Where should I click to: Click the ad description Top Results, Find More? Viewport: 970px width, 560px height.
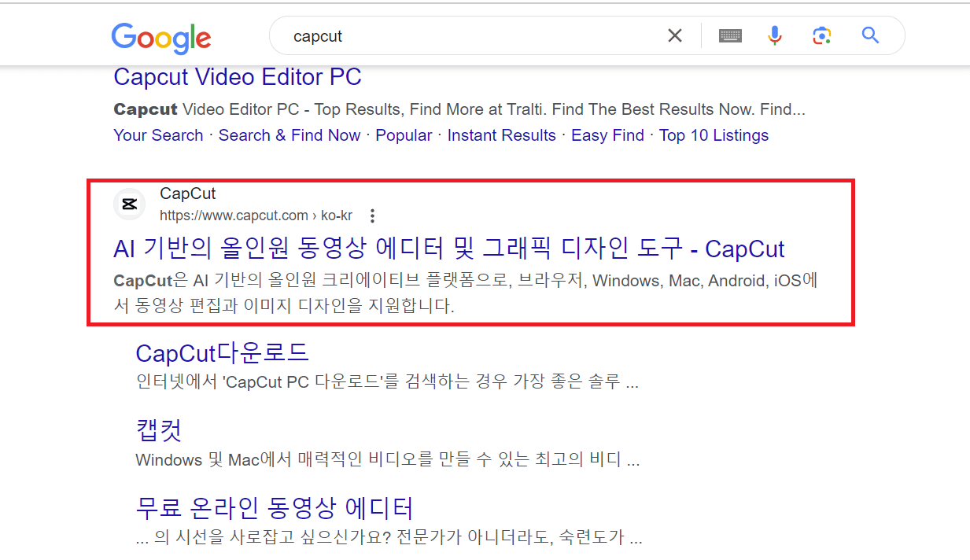click(x=459, y=109)
